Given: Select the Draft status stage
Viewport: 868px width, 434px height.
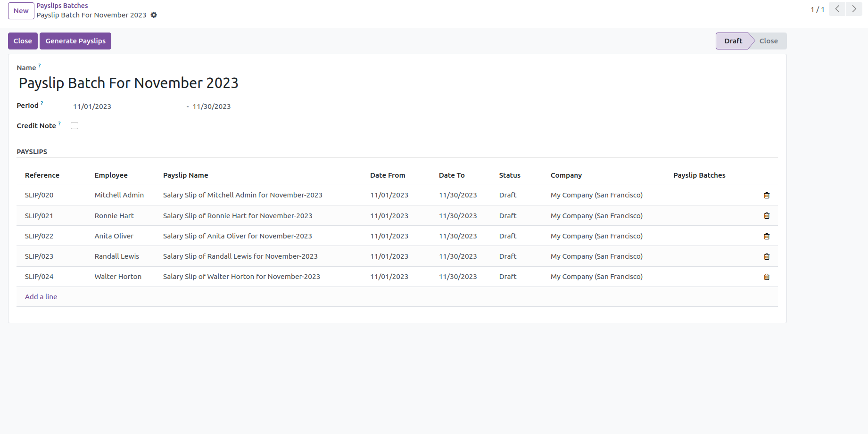Looking at the screenshot, I should (733, 41).
